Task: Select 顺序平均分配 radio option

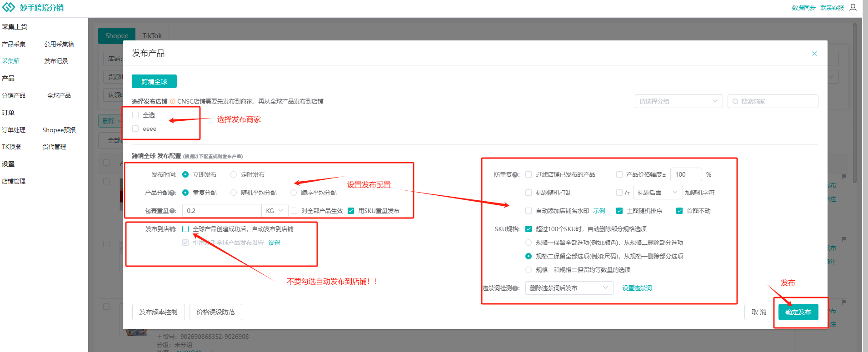Action: [x=294, y=193]
